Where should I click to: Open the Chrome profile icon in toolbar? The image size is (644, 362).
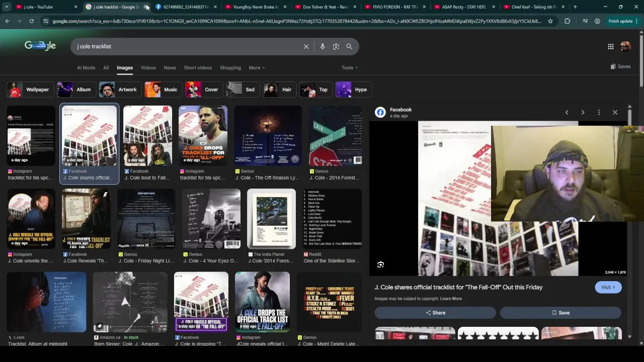pyautogui.click(x=597, y=21)
